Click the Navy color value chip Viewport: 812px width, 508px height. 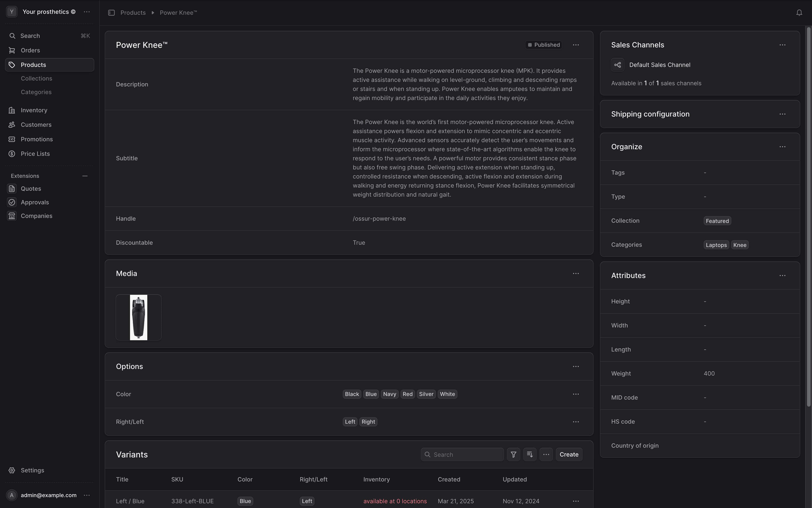pyautogui.click(x=389, y=394)
